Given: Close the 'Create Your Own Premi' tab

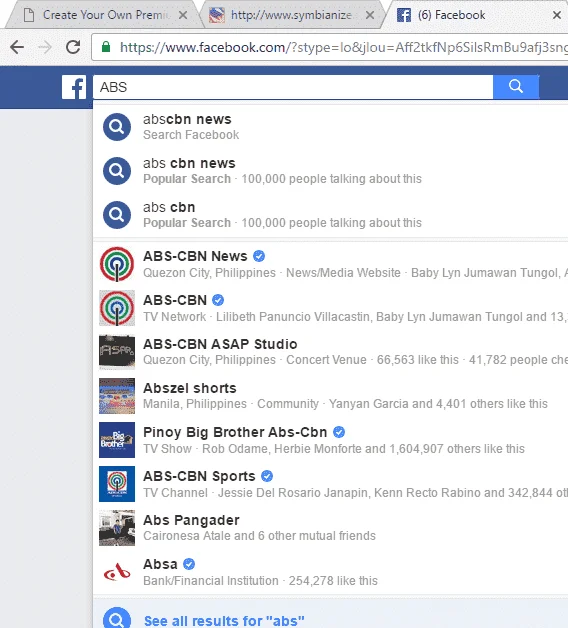Looking at the screenshot, I should point(183,15).
